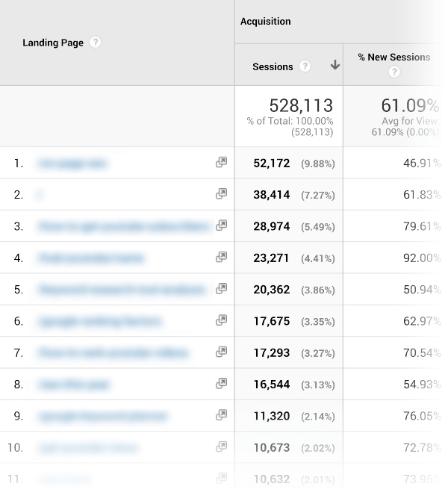448x504 pixels.
Task: Click the Landing Page column header
Action: [x=52, y=43]
